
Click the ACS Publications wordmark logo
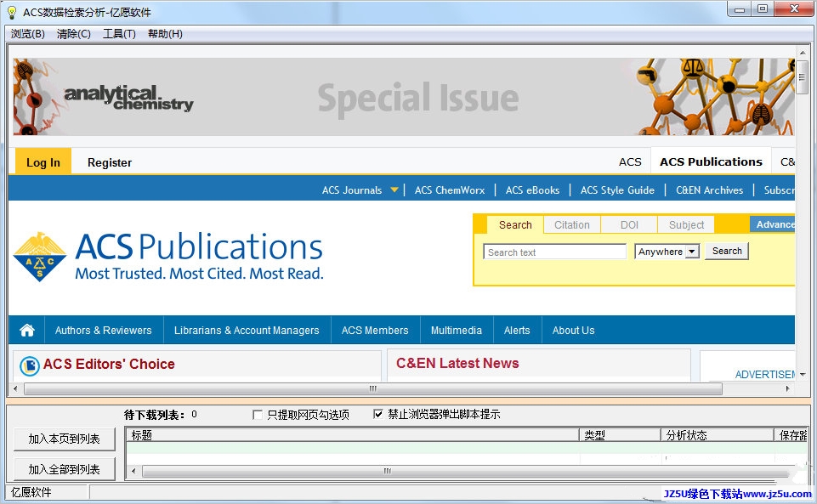click(x=199, y=246)
